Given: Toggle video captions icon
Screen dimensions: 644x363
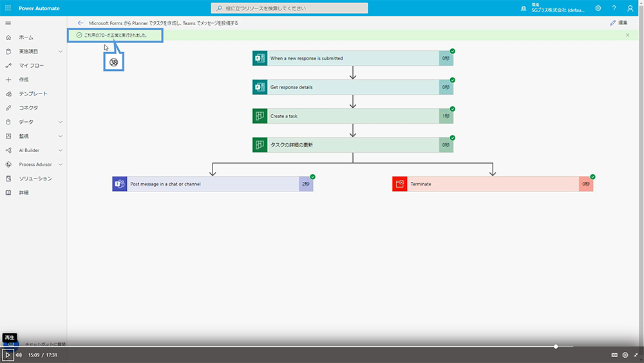Looking at the screenshot, I should pos(614,355).
